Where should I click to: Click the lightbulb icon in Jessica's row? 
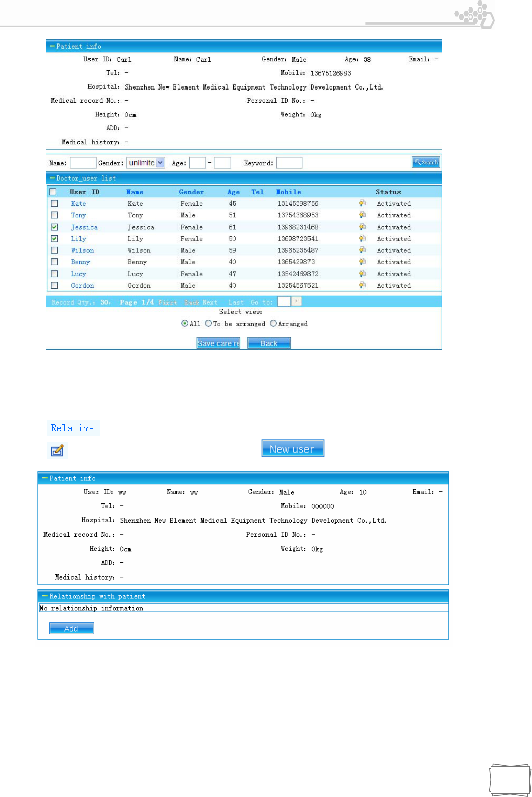click(x=362, y=227)
